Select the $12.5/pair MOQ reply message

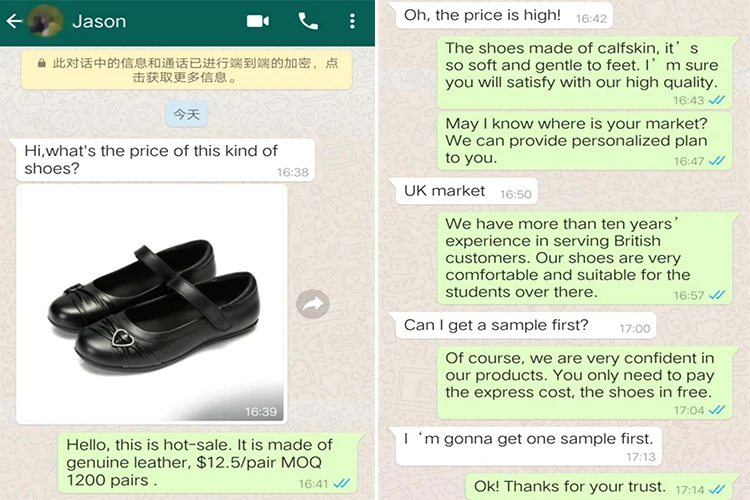point(208,463)
